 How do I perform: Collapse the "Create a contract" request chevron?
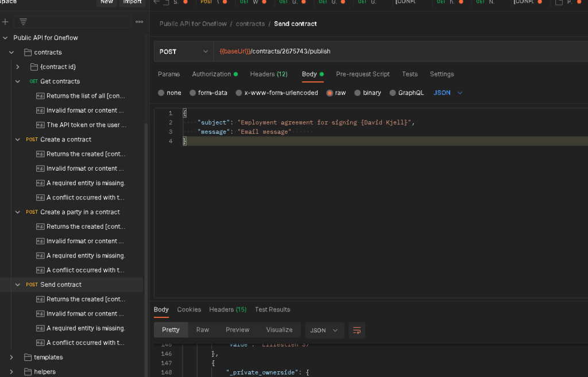[x=18, y=139]
